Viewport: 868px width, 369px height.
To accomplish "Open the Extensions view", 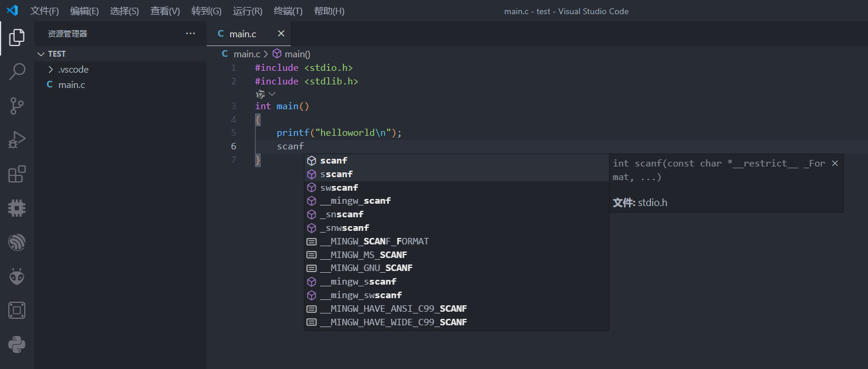I will [x=17, y=174].
